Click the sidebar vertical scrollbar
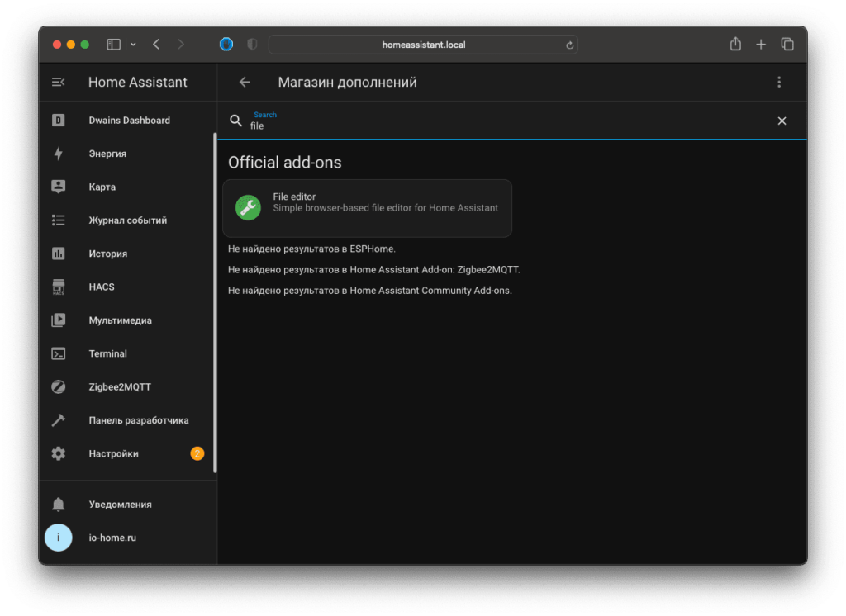846x616 pixels. 215,302
